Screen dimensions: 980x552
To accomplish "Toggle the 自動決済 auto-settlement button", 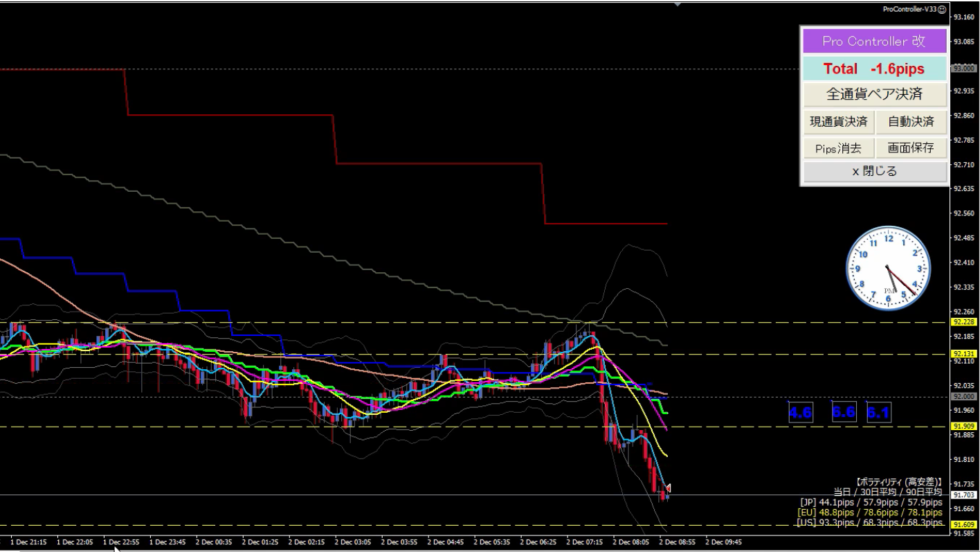I will pos(911,122).
